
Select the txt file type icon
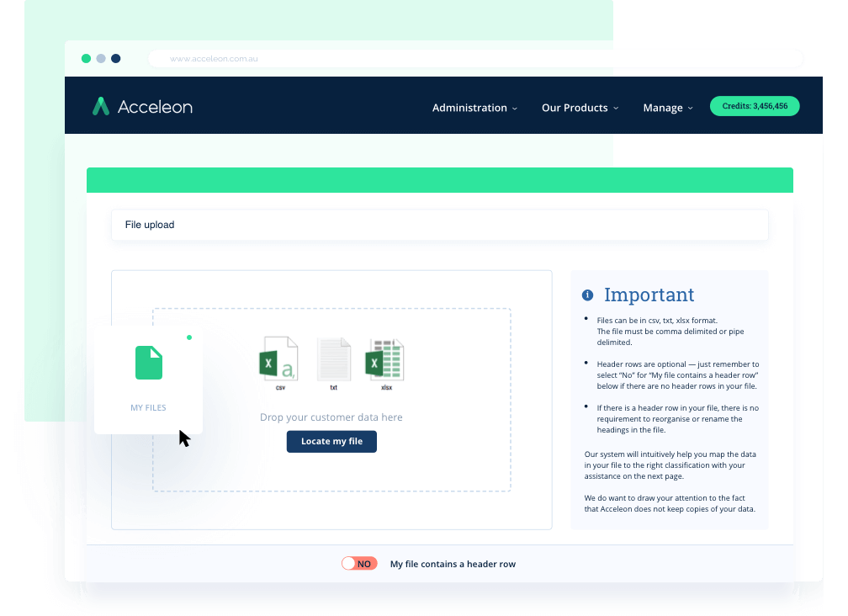(x=334, y=359)
